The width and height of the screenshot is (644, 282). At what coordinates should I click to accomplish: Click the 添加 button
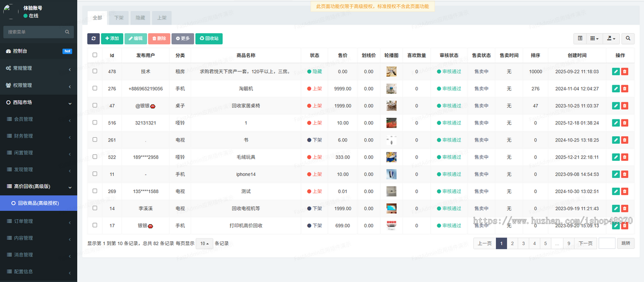[112, 39]
